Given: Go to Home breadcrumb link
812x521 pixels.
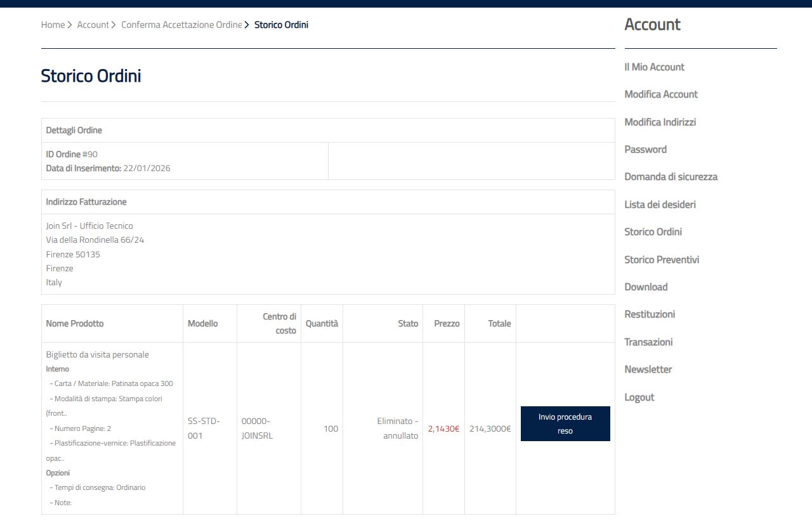Looking at the screenshot, I should pos(53,25).
